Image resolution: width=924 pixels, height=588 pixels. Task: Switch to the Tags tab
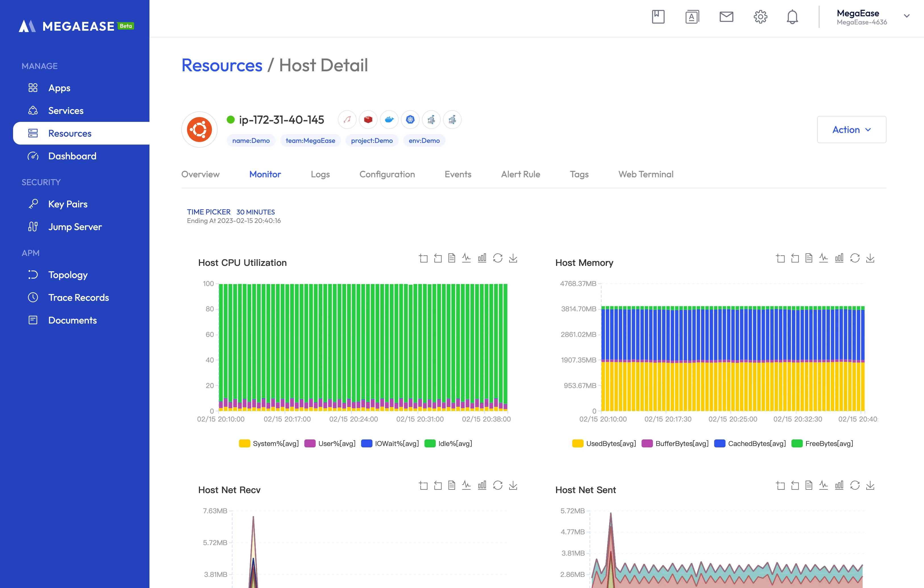click(x=579, y=174)
